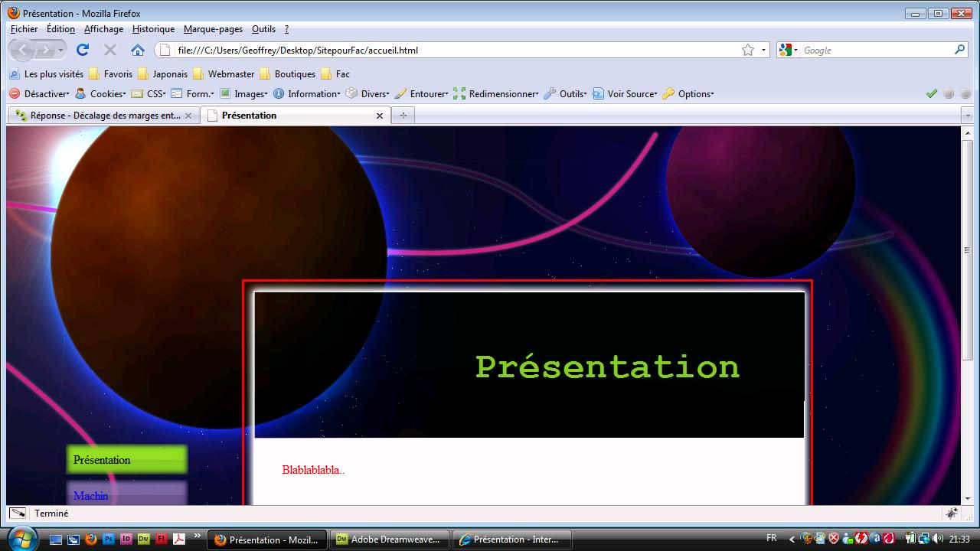The height and width of the screenshot is (551, 980).
Task: Click Show Desktop quick launch icon
Action: click(56, 539)
